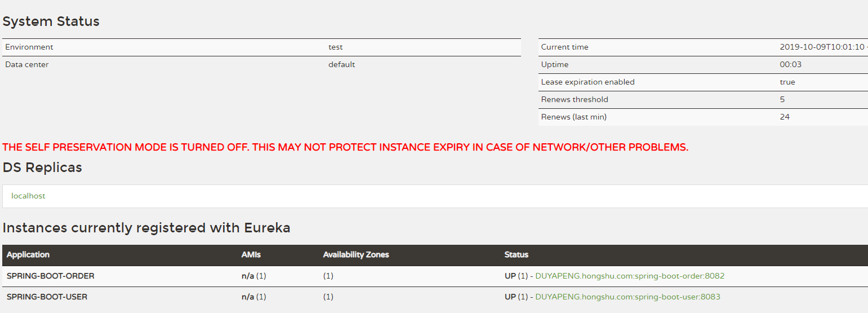Open the spring-boot-order:8082 instance link
The width and height of the screenshot is (868, 313).
coord(630,276)
